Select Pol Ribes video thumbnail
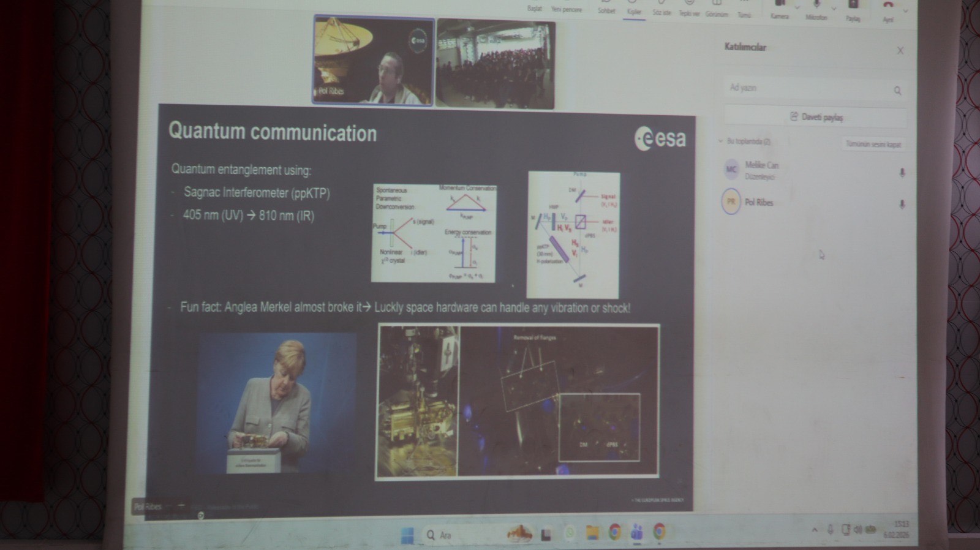The height and width of the screenshot is (550, 980). pos(374,61)
